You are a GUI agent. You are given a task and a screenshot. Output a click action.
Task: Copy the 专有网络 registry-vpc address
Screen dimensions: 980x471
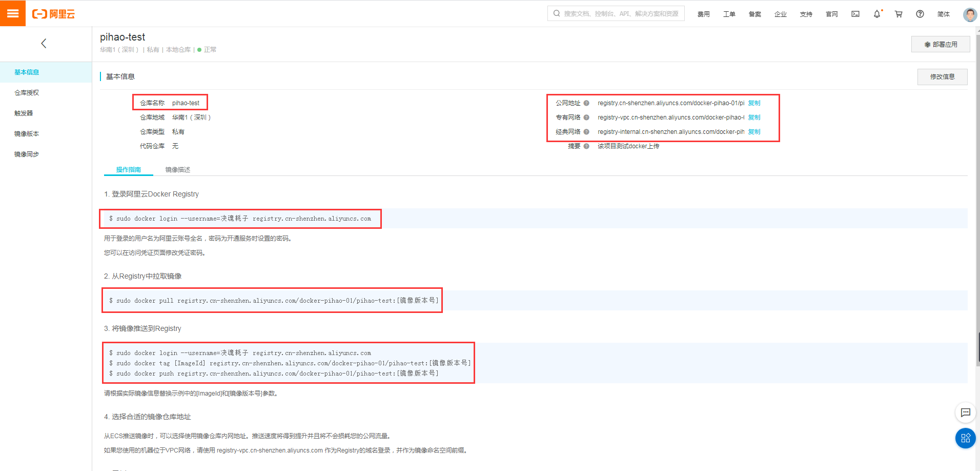click(754, 117)
